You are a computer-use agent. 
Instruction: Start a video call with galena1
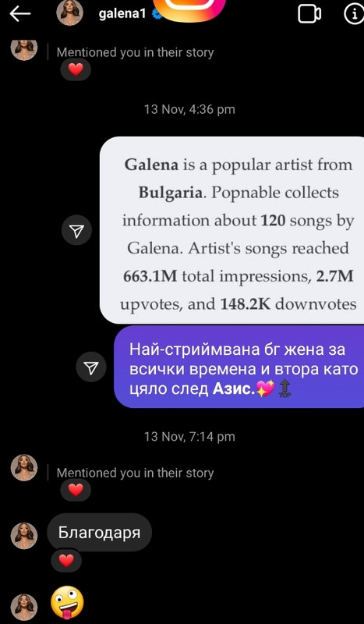pos(309,14)
